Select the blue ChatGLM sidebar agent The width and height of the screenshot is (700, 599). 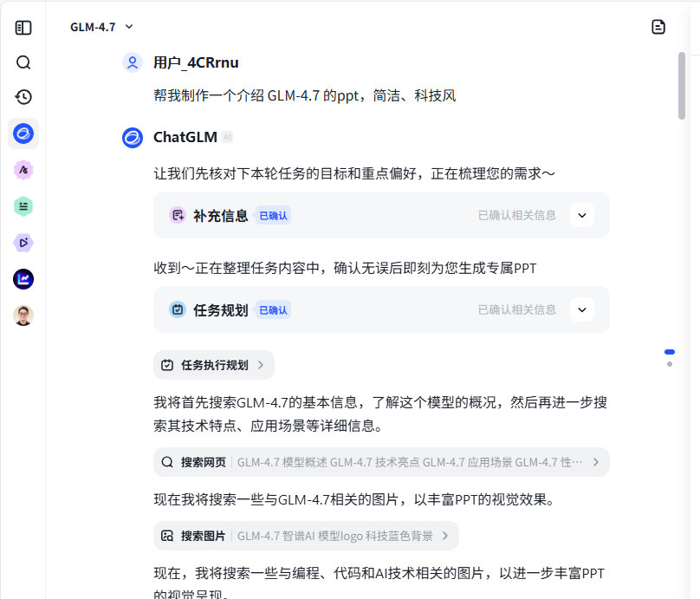tap(23, 133)
